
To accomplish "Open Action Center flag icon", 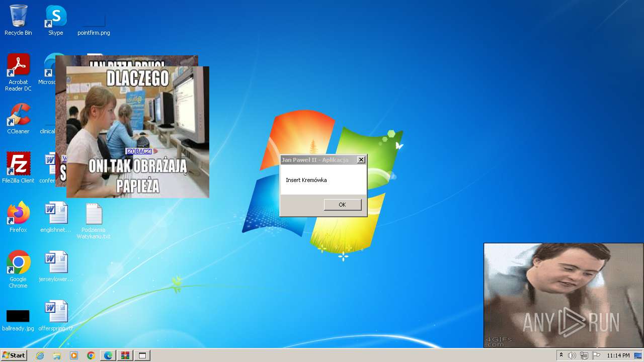I will point(596,355).
